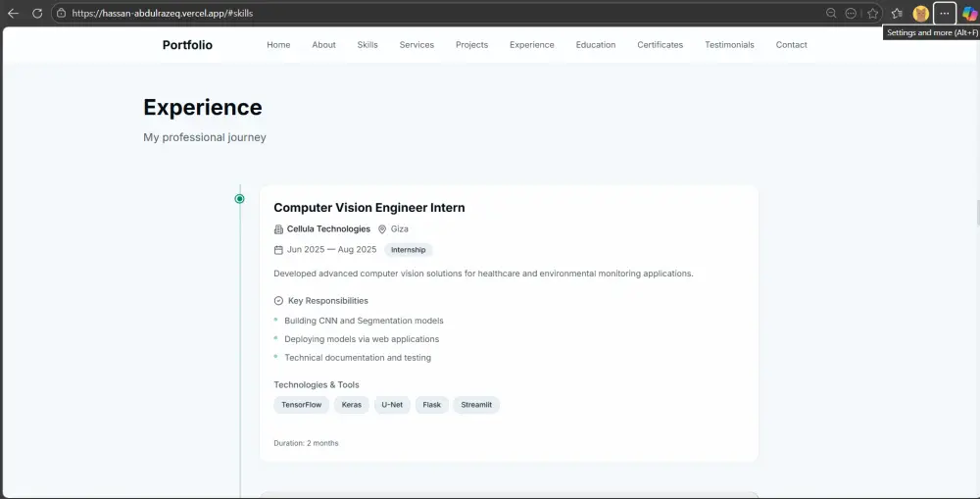Click the TensorFlow technology tag

tap(301, 405)
